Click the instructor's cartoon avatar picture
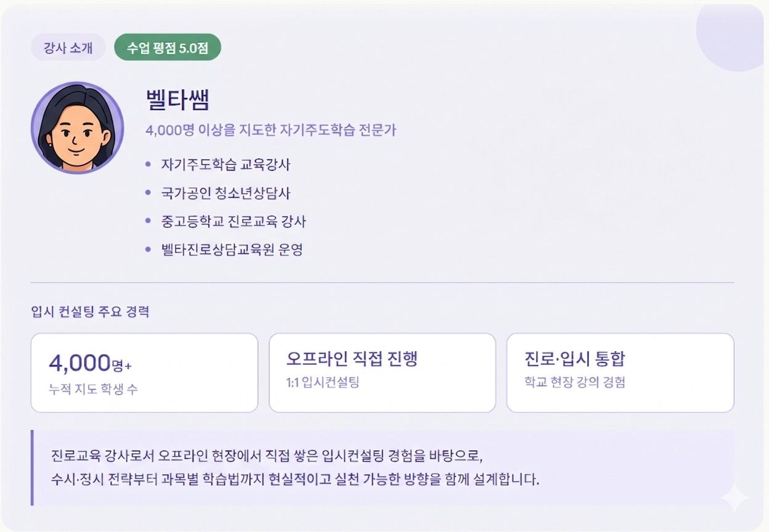Image resolution: width=769 pixels, height=532 pixels. (x=78, y=128)
